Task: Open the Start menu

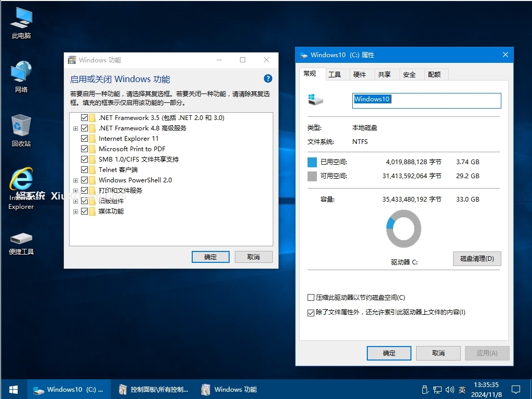Action: coord(14,389)
